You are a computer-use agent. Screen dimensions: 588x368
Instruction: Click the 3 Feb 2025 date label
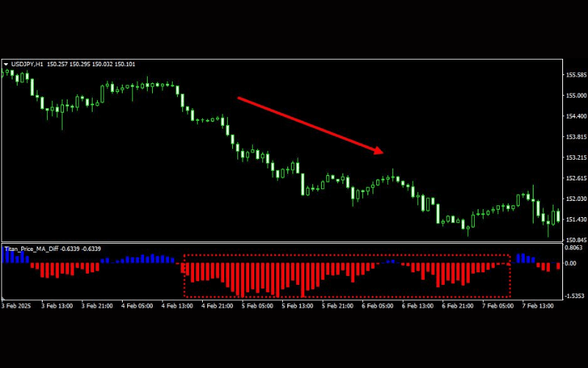(x=17, y=305)
